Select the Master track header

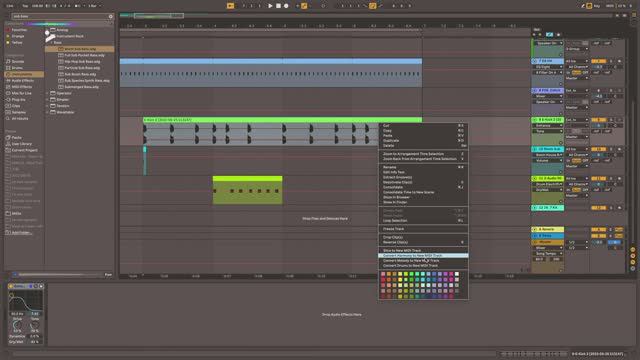point(548,242)
